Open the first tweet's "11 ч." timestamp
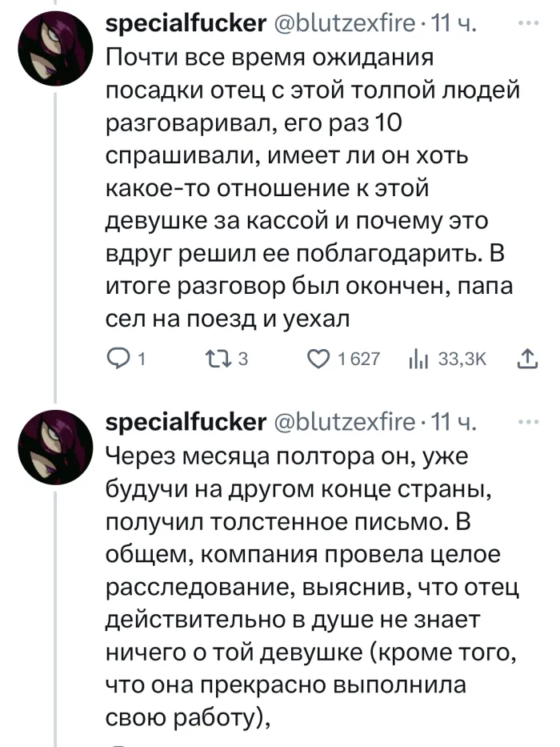Image resolution: width=560 pixels, height=747 pixels. [x=454, y=24]
